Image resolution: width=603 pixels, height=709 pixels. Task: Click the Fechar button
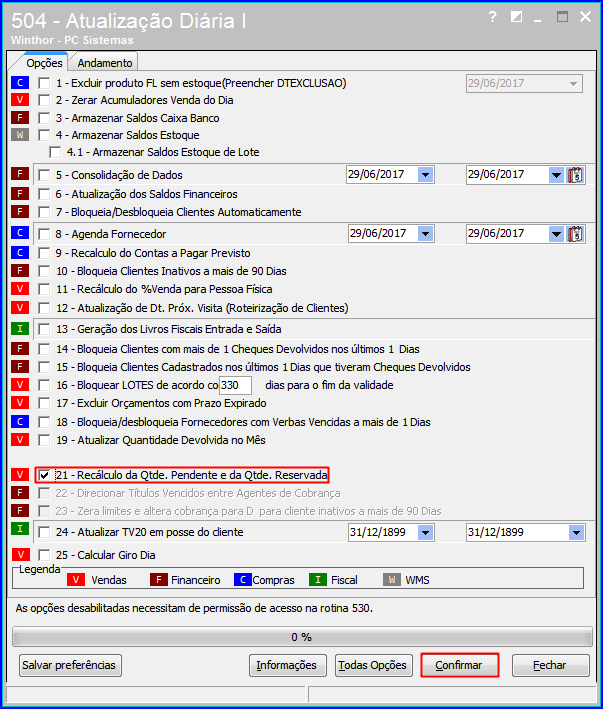tap(551, 665)
